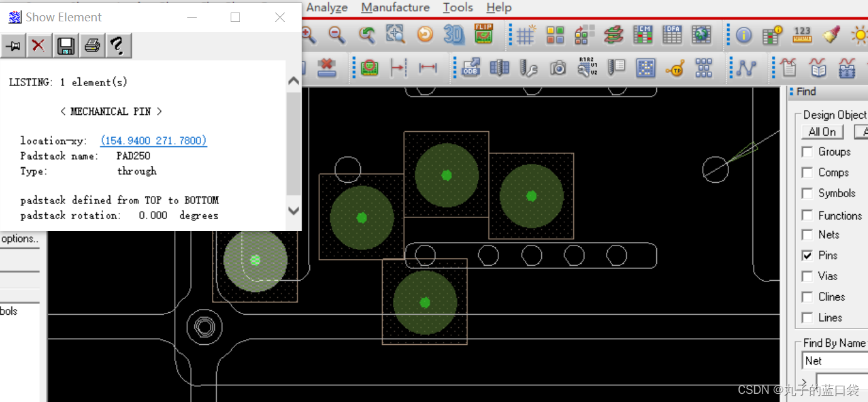Screen dimensions: 868x402
Task: Save the Show Element listing via floppy icon
Action: coord(66,46)
